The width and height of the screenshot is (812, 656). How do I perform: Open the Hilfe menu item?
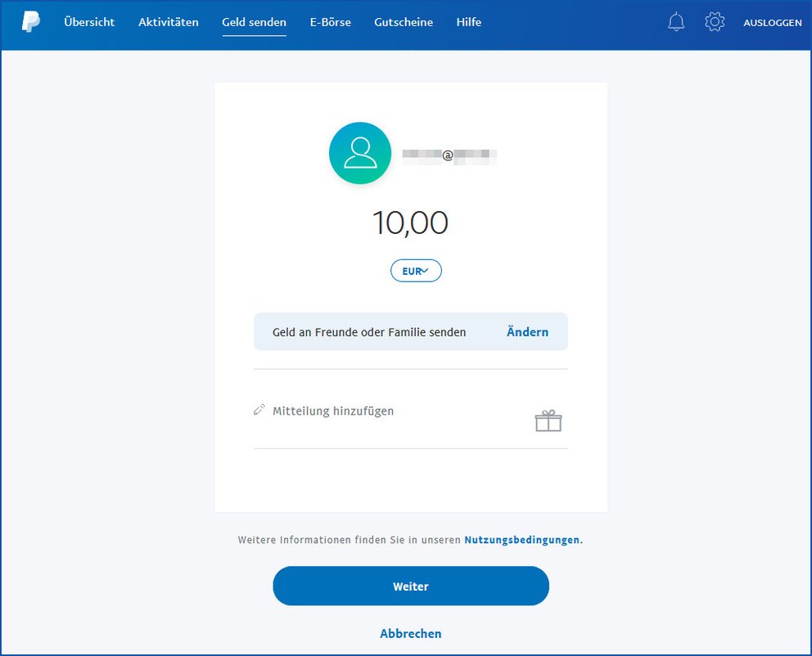tap(469, 22)
